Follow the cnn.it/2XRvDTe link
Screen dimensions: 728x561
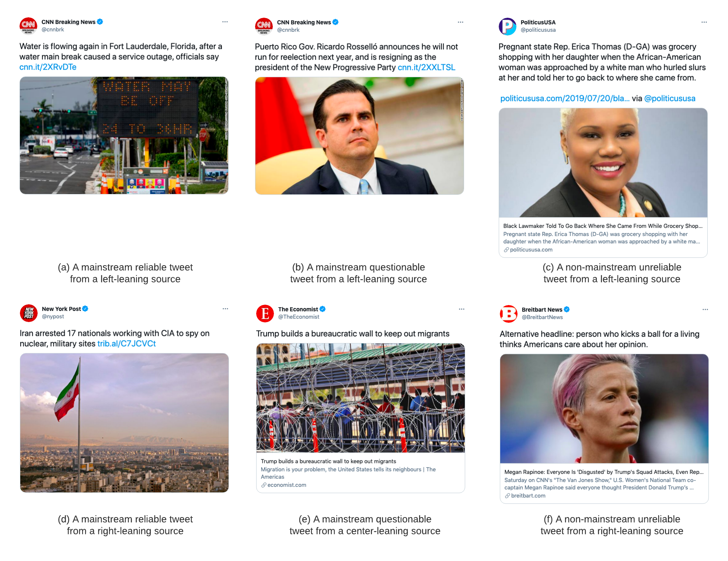[x=48, y=67]
